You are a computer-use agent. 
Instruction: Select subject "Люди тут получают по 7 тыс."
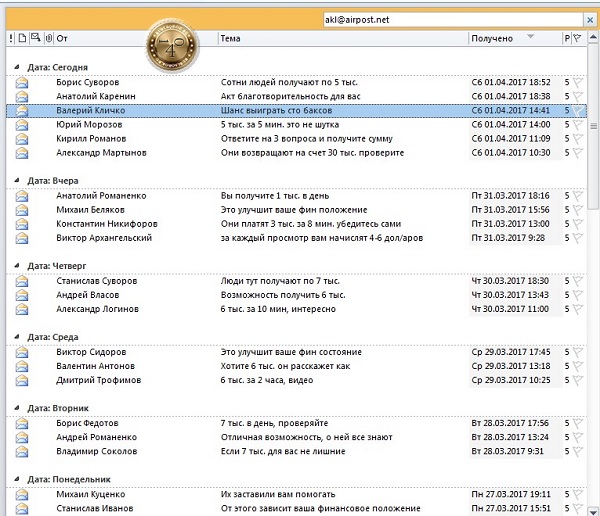click(x=280, y=281)
